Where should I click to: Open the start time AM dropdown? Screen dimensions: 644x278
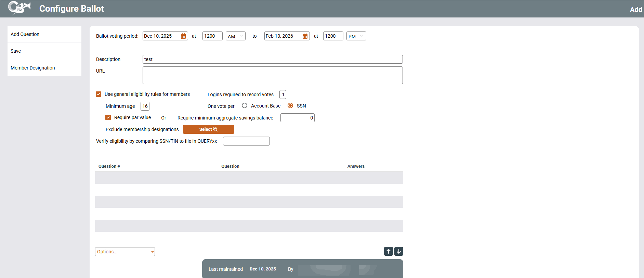(235, 36)
